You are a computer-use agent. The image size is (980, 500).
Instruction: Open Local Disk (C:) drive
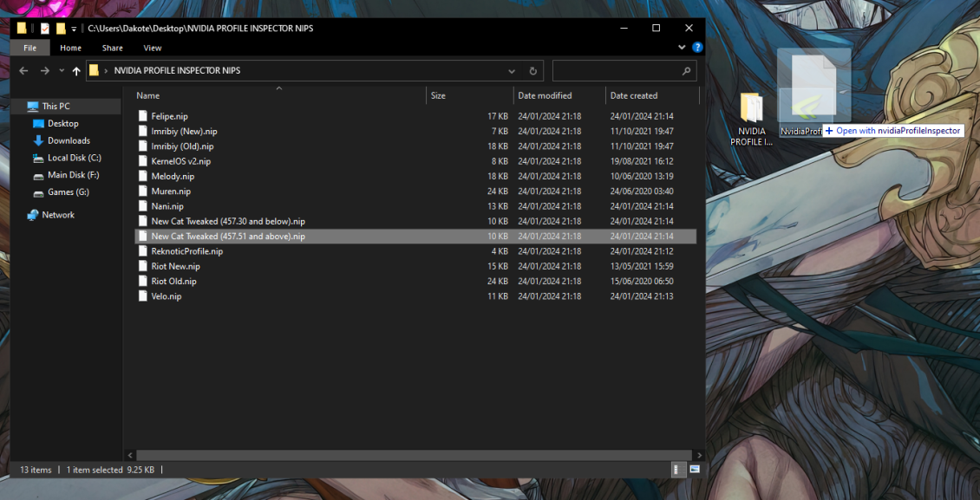[x=74, y=158]
